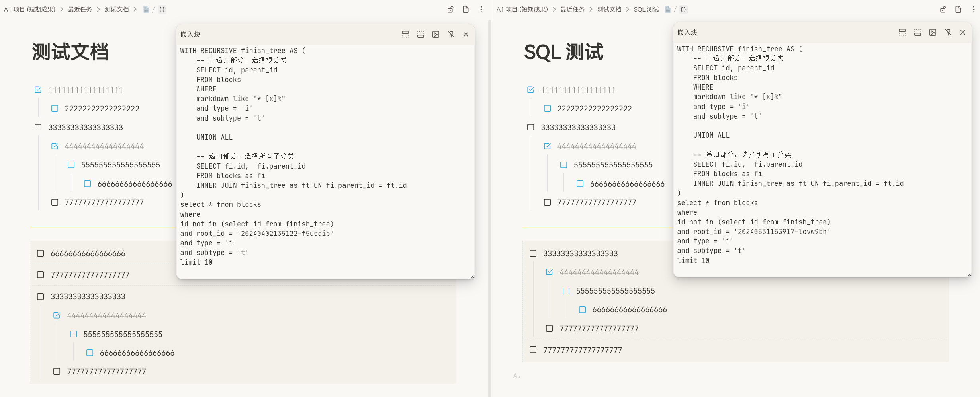This screenshot has height=397, width=980.
Task: Check the 2222 task in 测试文档 document
Action: click(55, 109)
